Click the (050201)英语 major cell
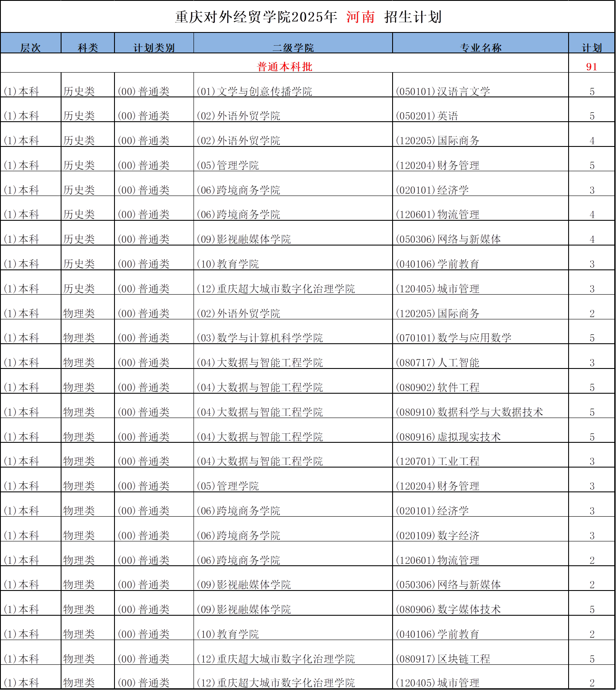Viewport: 616px width, 690px height. tap(427, 116)
